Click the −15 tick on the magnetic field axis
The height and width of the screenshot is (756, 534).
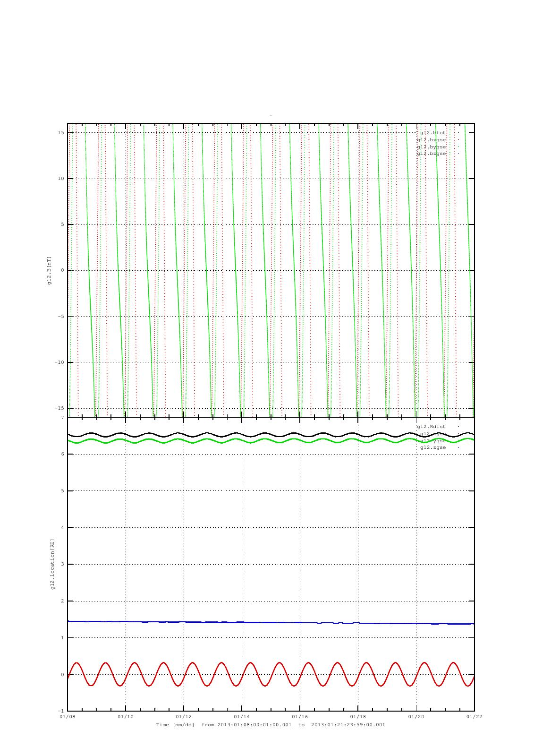coord(59,408)
